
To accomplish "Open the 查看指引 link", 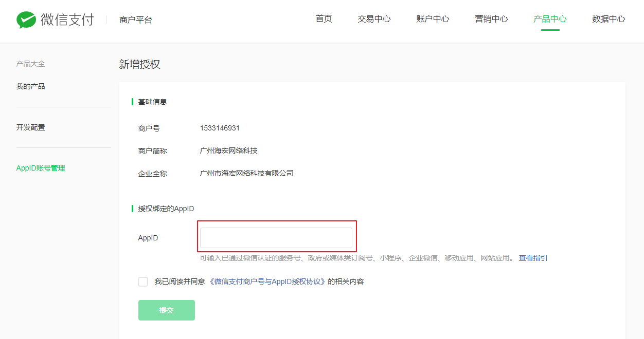I will [533, 258].
